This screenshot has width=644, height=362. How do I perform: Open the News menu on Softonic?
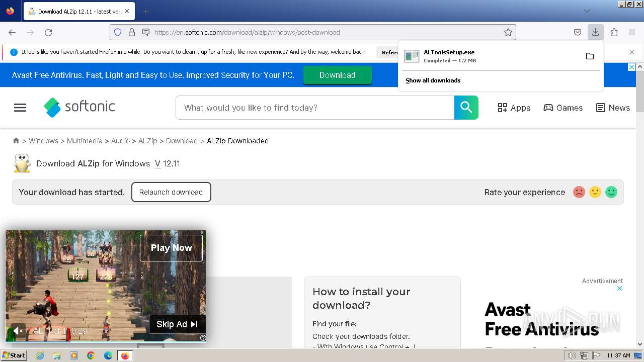tap(613, 108)
